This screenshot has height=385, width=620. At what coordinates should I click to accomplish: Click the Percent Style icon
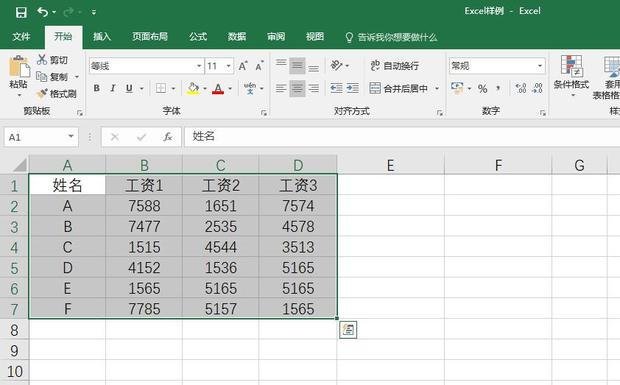pos(482,89)
